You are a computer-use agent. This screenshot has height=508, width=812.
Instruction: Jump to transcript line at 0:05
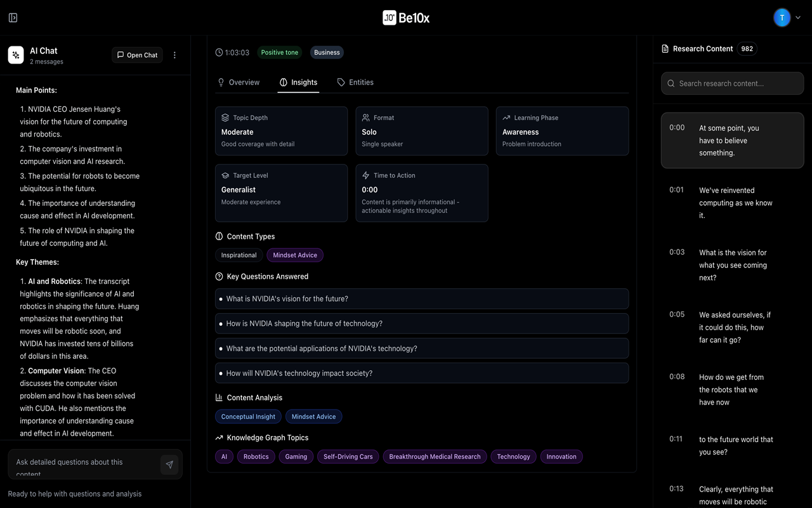click(732, 327)
